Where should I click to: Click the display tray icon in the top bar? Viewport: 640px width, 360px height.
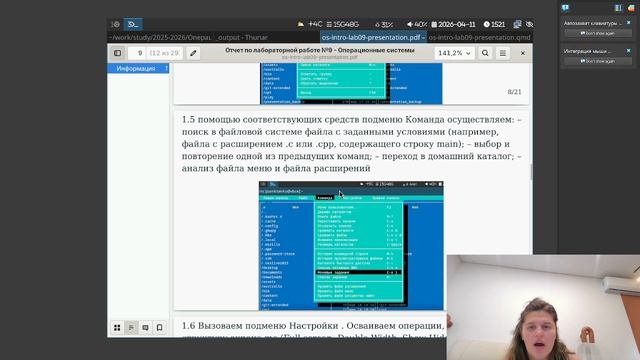[x=517, y=24]
